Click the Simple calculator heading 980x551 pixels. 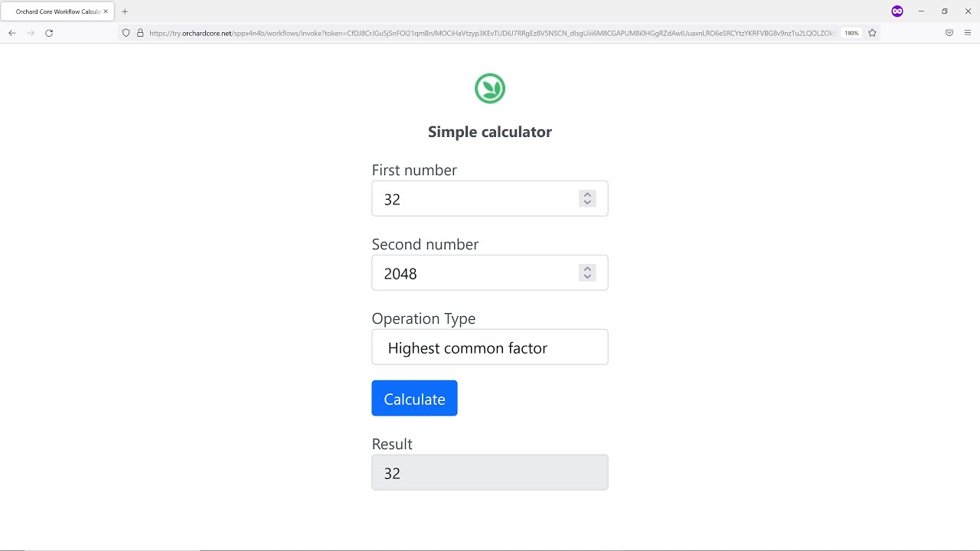[490, 132]
